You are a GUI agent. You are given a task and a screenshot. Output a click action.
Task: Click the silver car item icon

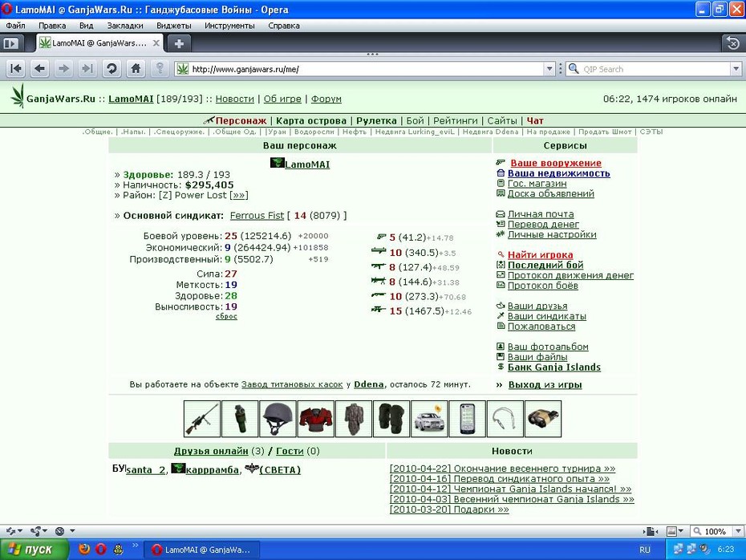pos(429,419)
